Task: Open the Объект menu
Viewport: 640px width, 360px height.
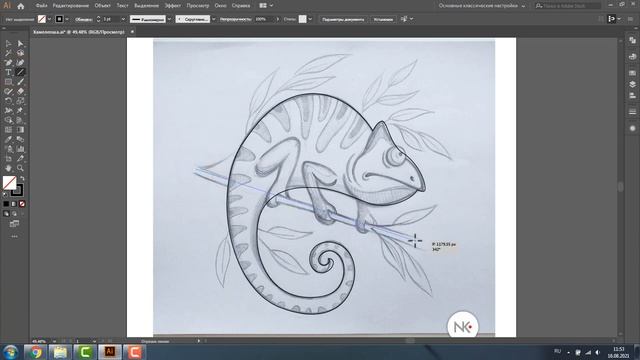Action: (x=102, y=6)
